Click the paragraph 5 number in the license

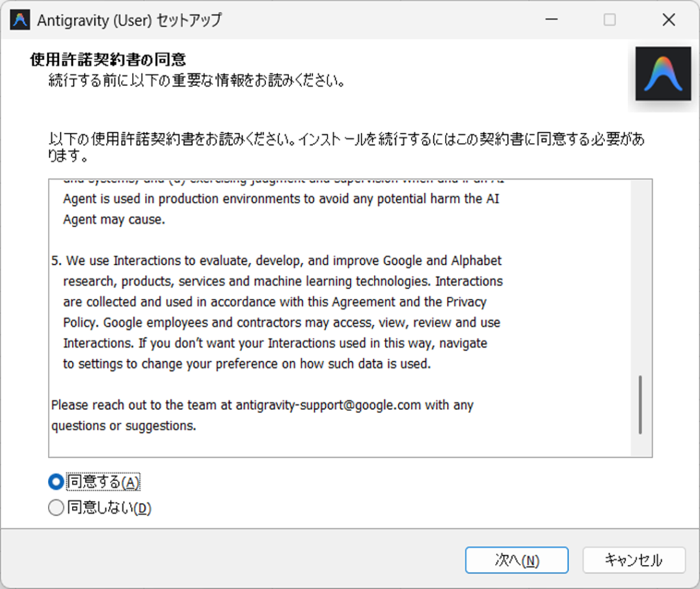[x=56, y=261]
